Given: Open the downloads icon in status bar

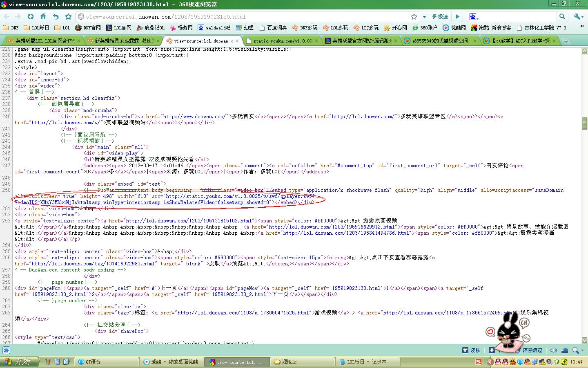Looking at the screenshot, I should click(x=492, y=350).
